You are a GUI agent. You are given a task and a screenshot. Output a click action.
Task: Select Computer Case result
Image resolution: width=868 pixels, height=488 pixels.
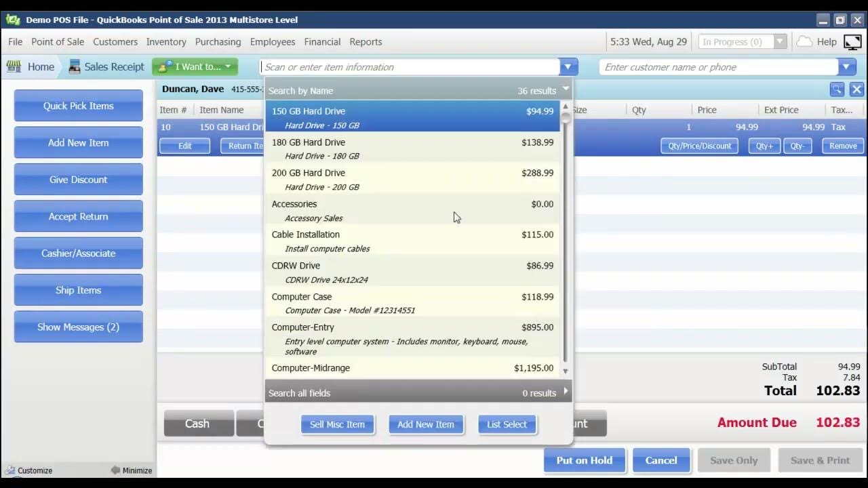412,302
